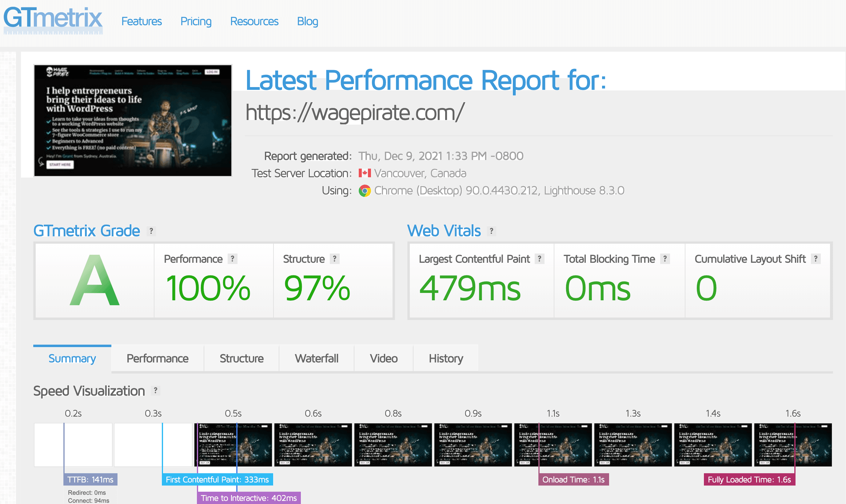Click the 100% Performance value
The image size is (846, 504).
click(208, 288)
